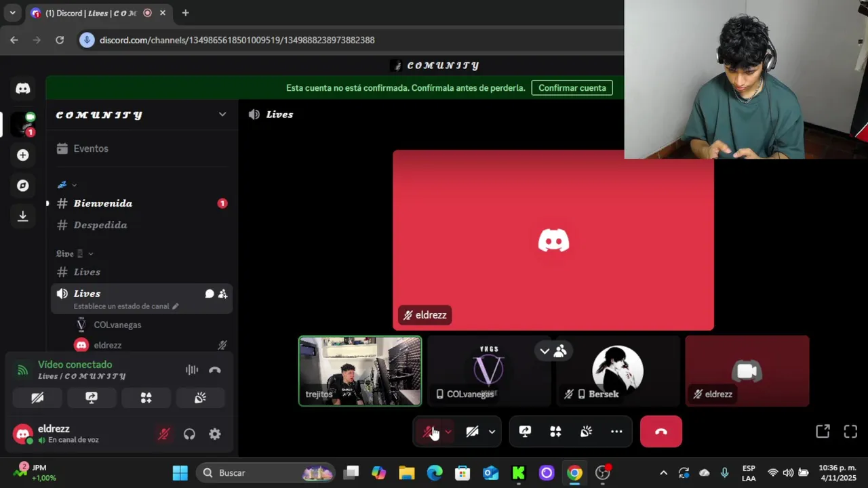The image size is (868, 488).
Task: Collapse the Live channel category
Action: pos(75,253)
